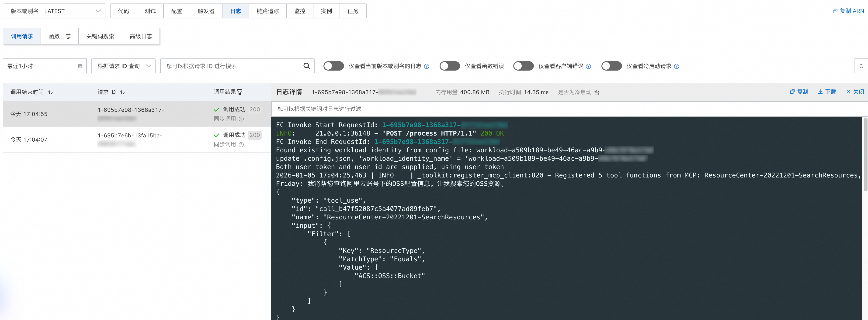Expand the 根据请求 ID 查询 dropdown
The height and width of the screenshot is (320, 868).
[123, 66]
